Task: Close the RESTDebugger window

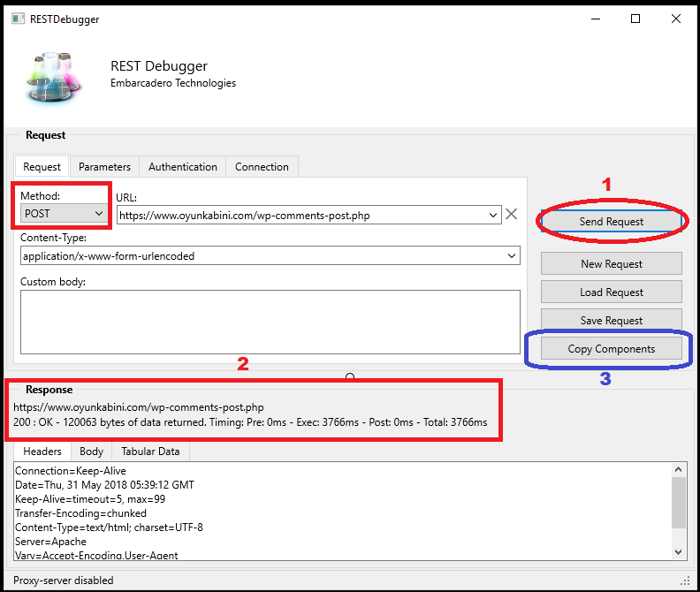Action: click(x=676, y=19)
